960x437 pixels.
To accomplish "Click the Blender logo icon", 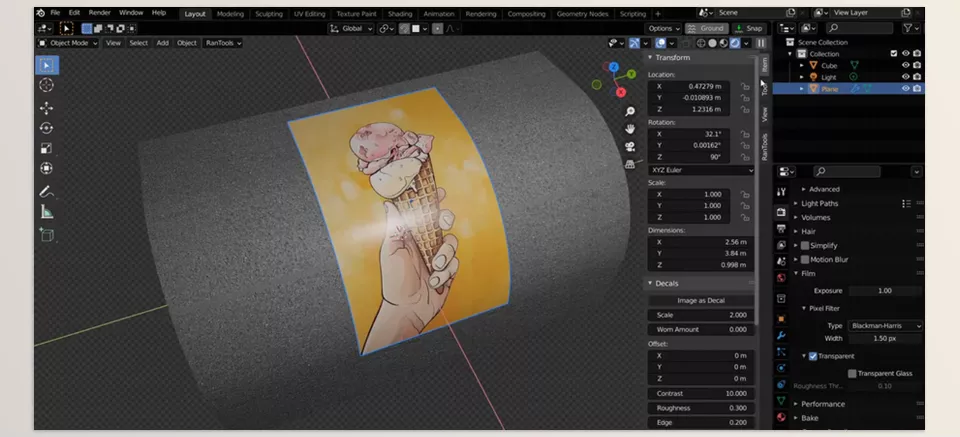I will click(x=40, y=13).
